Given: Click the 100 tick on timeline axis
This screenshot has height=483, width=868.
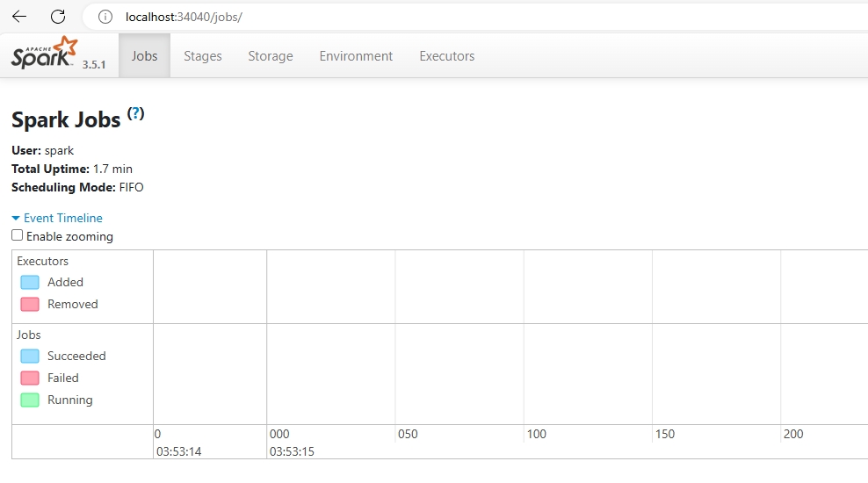Looking at the screenshot, I should (536, 434).
